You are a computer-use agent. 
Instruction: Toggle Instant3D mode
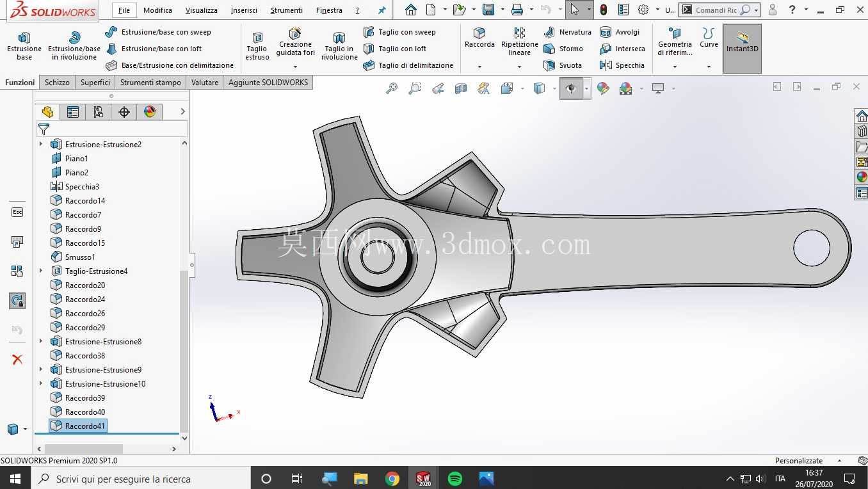(x=743, y=49)
